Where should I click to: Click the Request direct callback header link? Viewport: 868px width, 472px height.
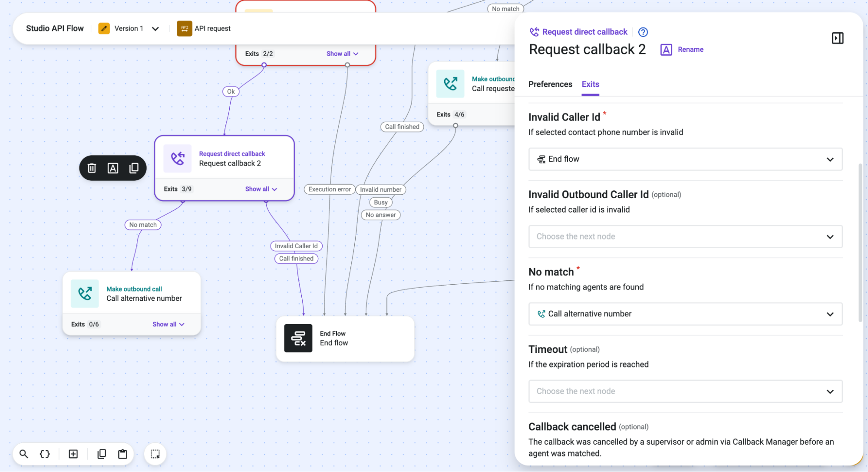(x=584, y=32)
